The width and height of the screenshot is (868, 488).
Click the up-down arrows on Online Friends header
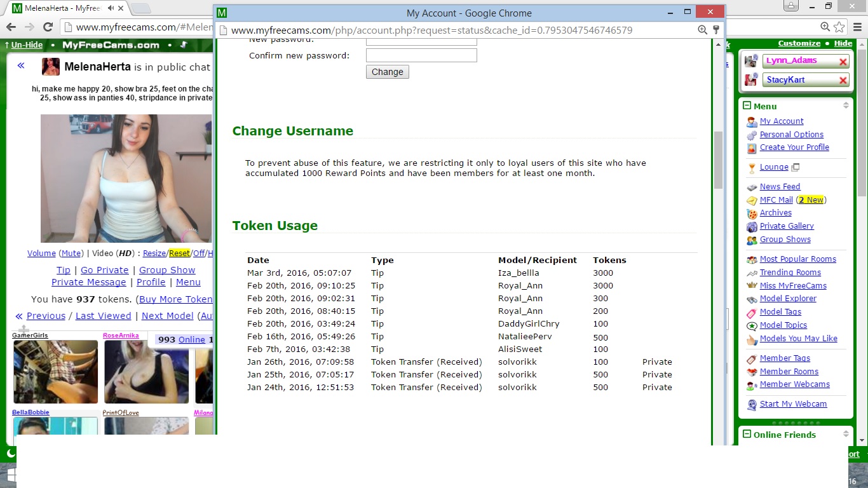[x=846, y=434]
